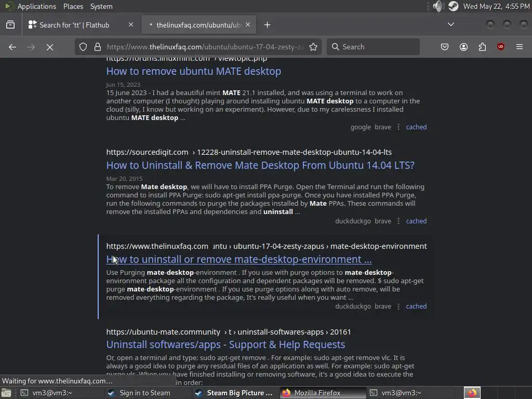Open options dots for sourcedigit result

click(398, 221)
